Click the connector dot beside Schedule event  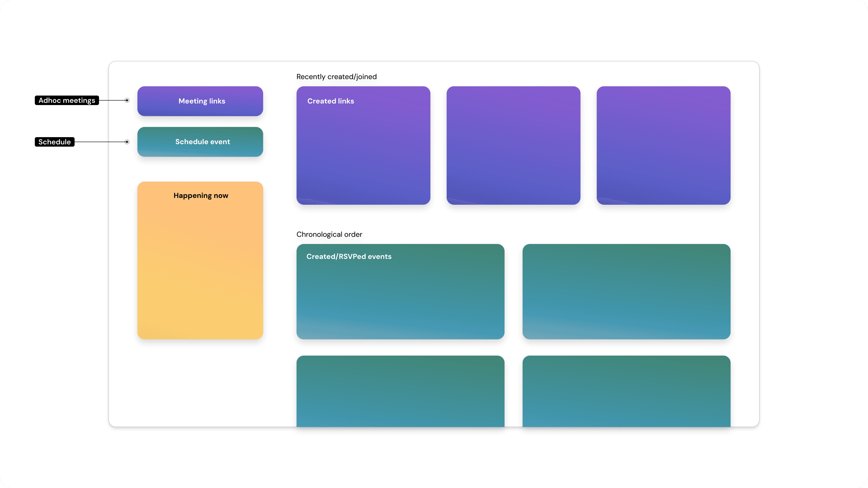(x=127, y=142)
